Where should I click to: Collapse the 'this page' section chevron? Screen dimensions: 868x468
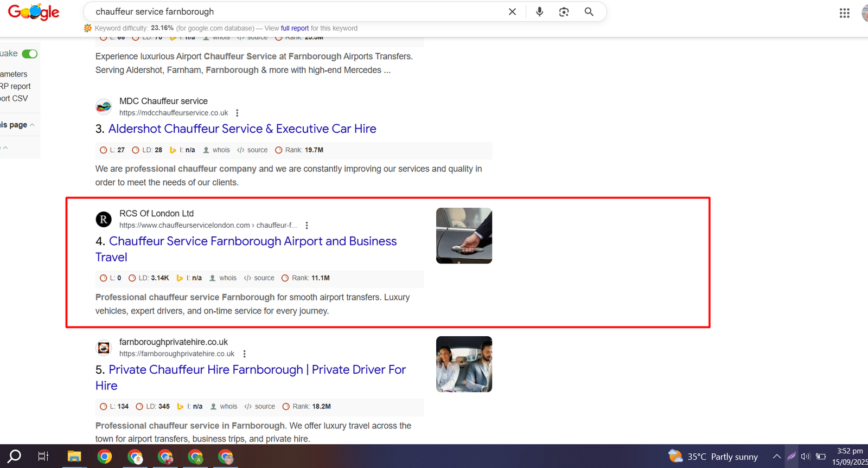point(33,125)
